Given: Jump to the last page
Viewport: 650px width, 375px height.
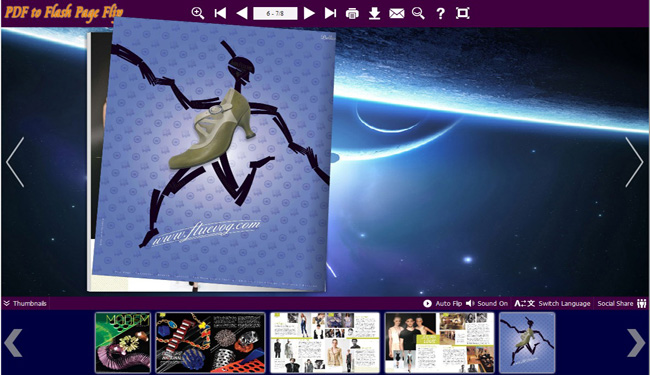Looking at the screenshot, I should 330,13.
